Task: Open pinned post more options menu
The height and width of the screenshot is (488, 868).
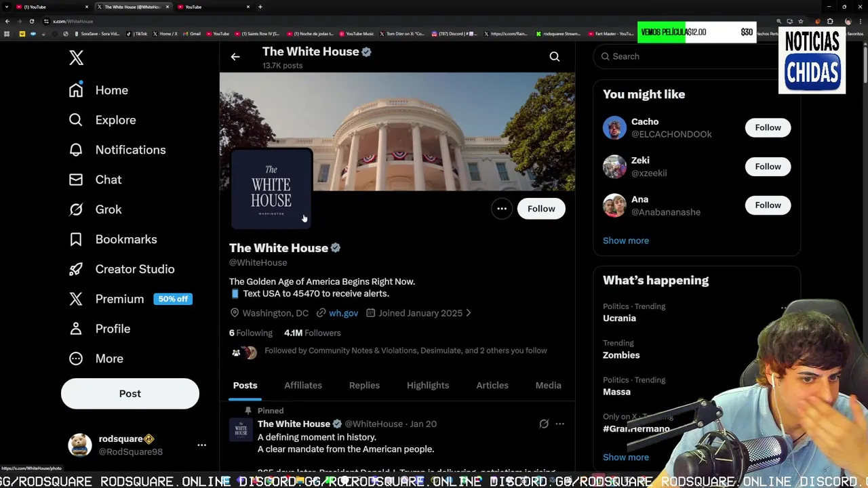Action: coord(559,424)
